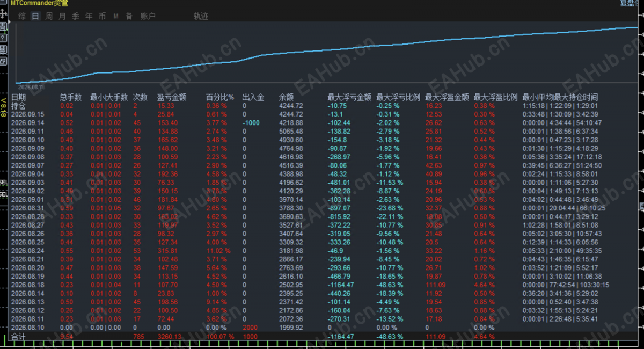Click the -23.68 % drawdown ratio value
This screenshot has height=349, width=644.
[390, 208]
